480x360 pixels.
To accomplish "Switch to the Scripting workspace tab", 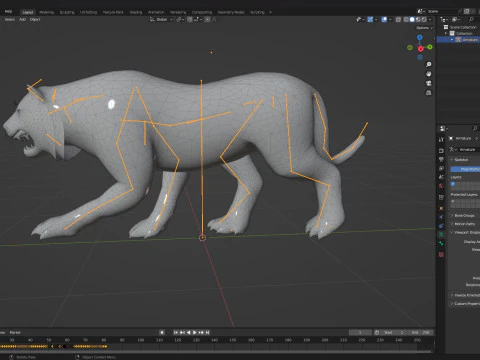I will tap(257, 12).
